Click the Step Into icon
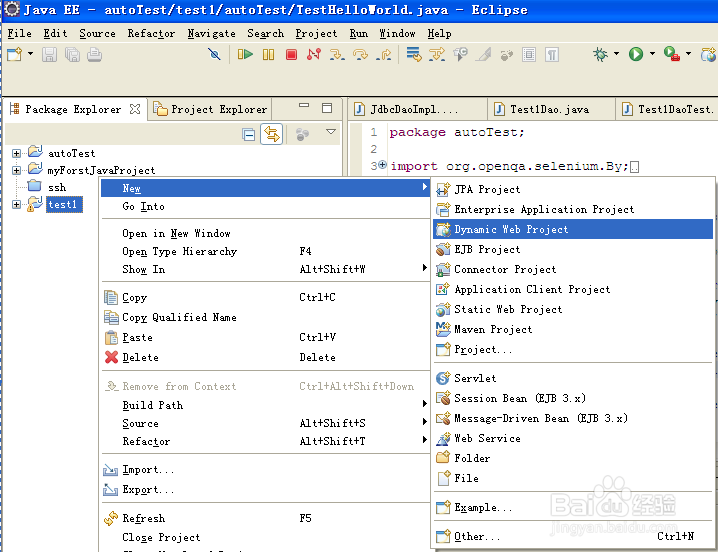This screenshot has height=552, width=718. [x=337, y=55]
